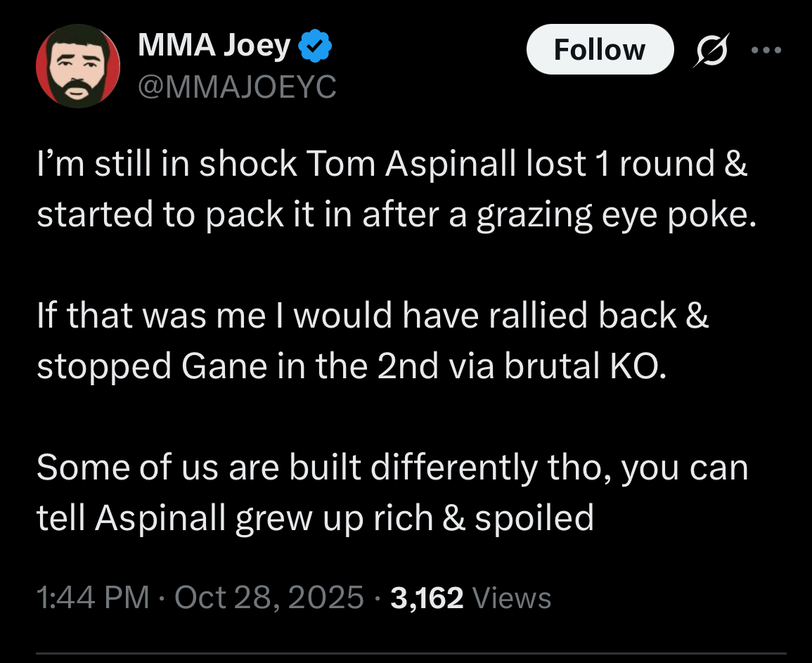Open MMA Joey's profile avatar
Image resolution: width=812 pixels, height=663 pixels.
click(77, 66)
